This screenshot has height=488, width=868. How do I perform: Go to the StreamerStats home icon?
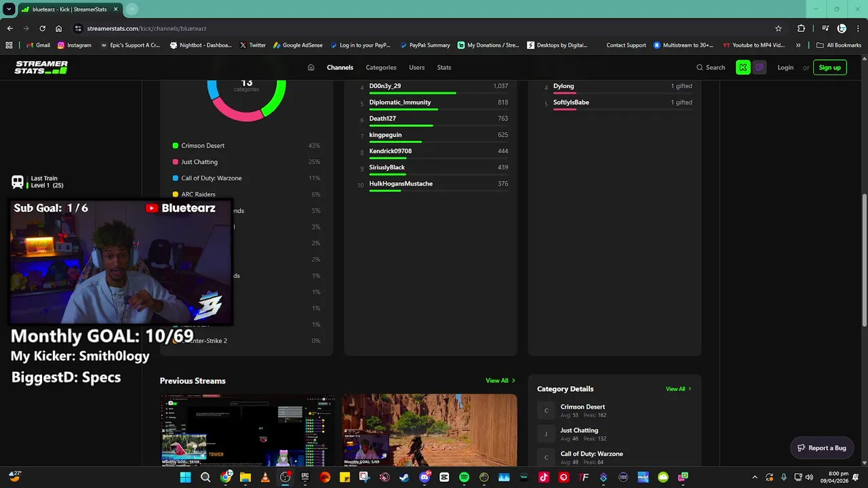pyautogui.click(x=311, y=68)
